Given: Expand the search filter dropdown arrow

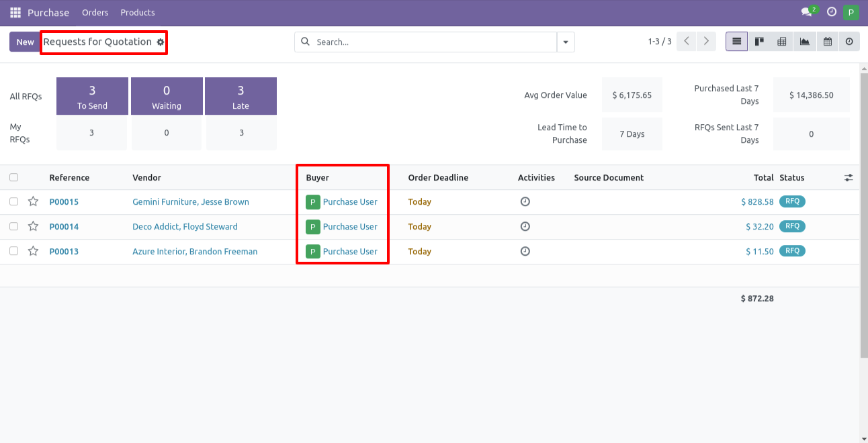Looking at the screenshot, I should [566, 42].
